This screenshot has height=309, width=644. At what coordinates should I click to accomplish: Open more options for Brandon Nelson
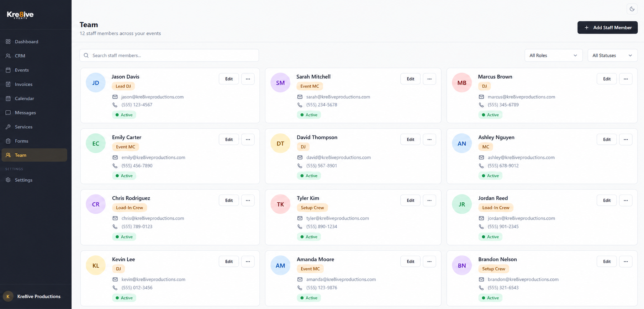pos(625,261)
